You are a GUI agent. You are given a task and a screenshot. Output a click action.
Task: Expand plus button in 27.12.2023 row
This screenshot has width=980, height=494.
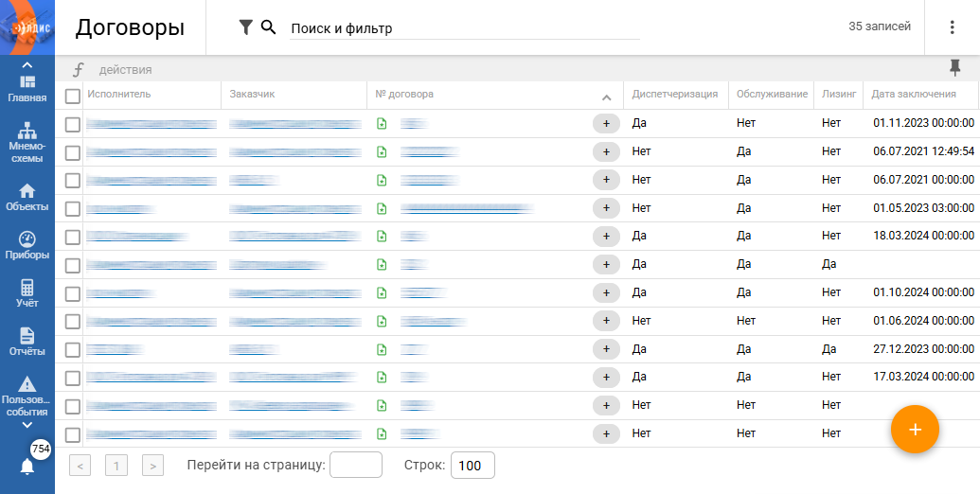[606, 348]
